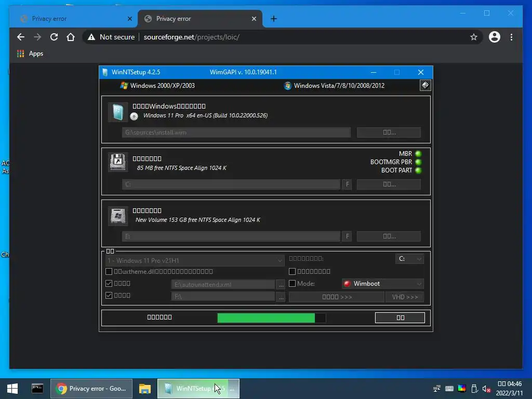Click the colorful display tray icon
Screen dimensions: 532x399
point(462,389)
